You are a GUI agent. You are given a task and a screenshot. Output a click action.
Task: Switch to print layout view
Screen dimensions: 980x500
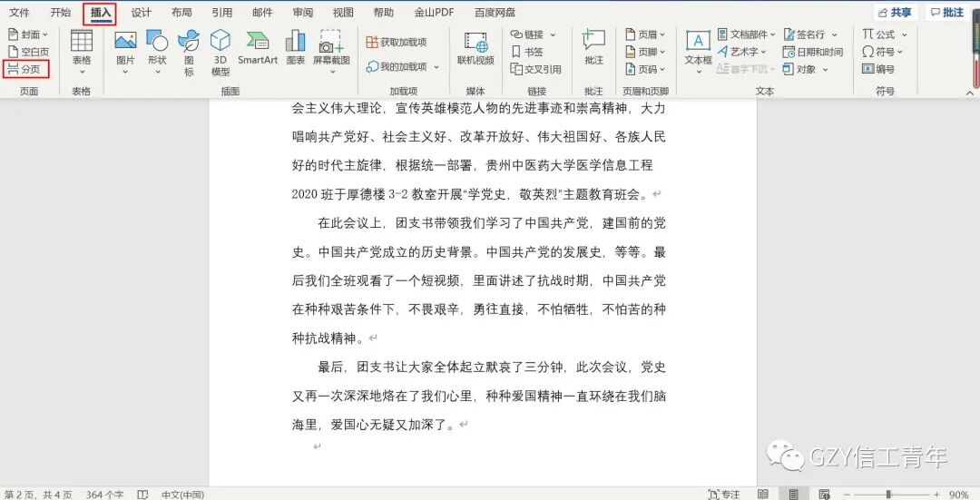(x=793, y=495)
